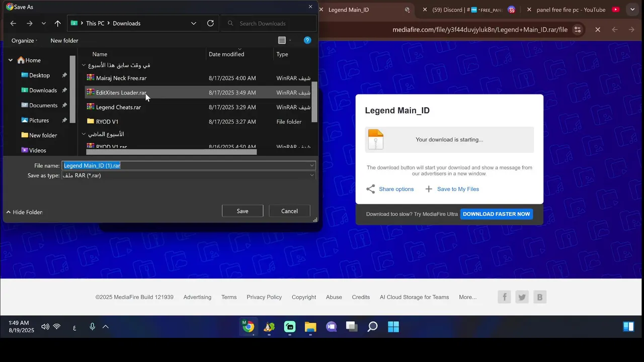Open MediaFire Facebook icon
The height and width of the screenshot is (362, 644).
pos(505,297)
